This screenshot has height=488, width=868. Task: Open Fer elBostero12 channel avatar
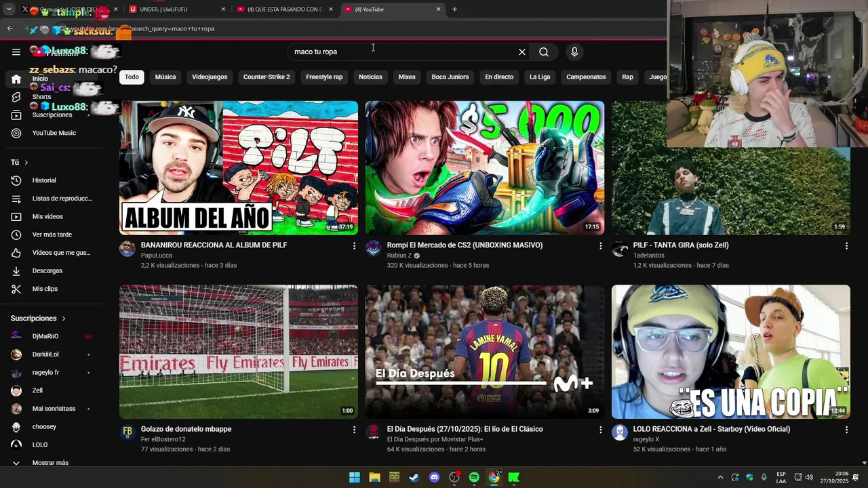pos(127,432)
